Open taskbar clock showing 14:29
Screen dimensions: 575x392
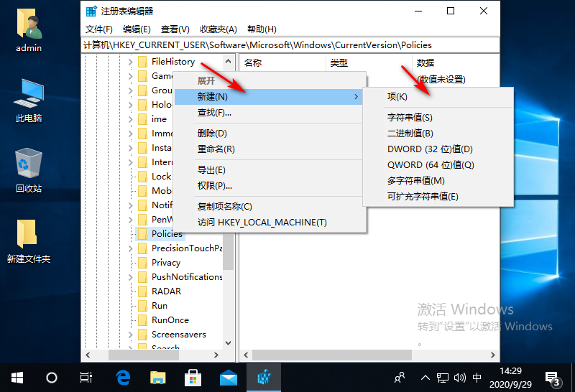pyautogui.click(x=510, y=378)
